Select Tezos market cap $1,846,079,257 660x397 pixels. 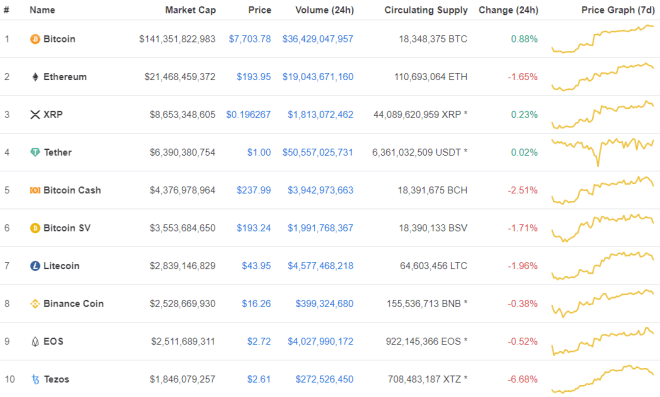(x=183, y=379)
